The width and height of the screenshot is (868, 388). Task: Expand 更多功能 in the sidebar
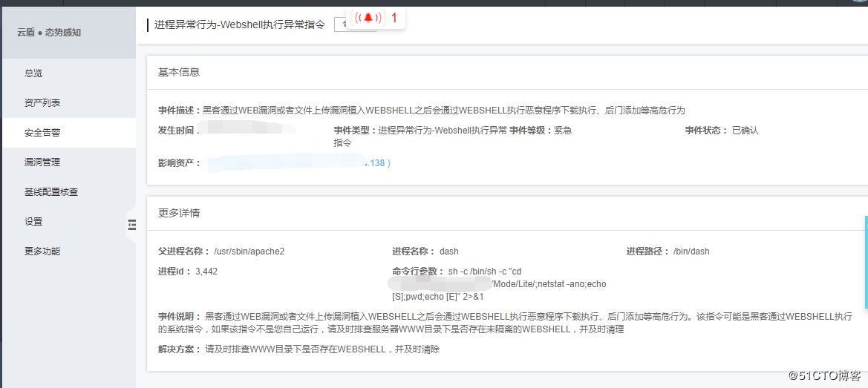pyautogui.click(x=42, y=251)
